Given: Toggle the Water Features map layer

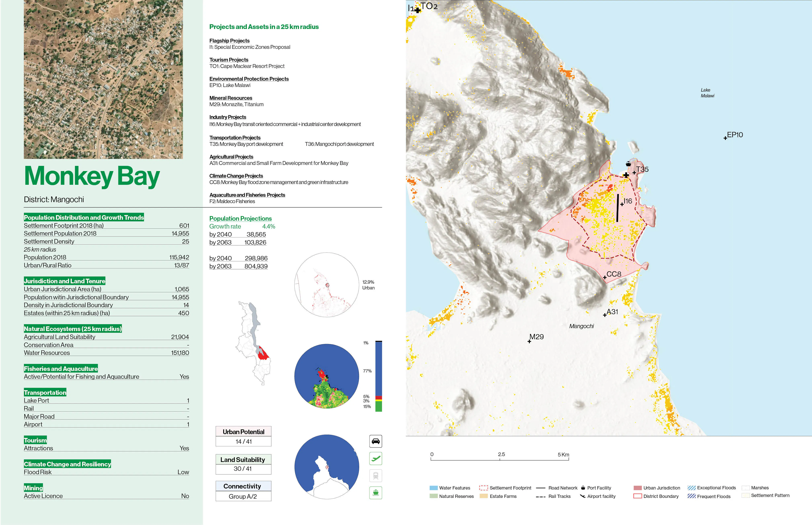Looking at the screenshot, I should pos(434,488).
